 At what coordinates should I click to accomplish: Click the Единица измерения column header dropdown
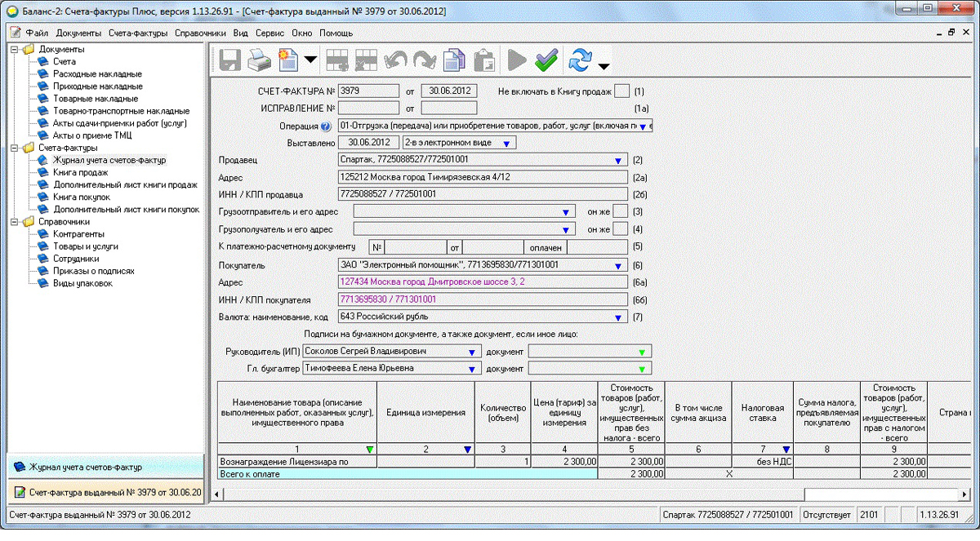467,450
